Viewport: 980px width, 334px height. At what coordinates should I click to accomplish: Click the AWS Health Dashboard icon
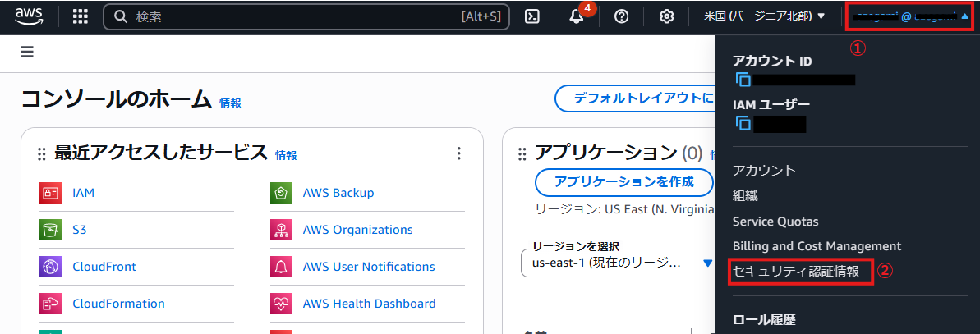[x=281, y=304]
